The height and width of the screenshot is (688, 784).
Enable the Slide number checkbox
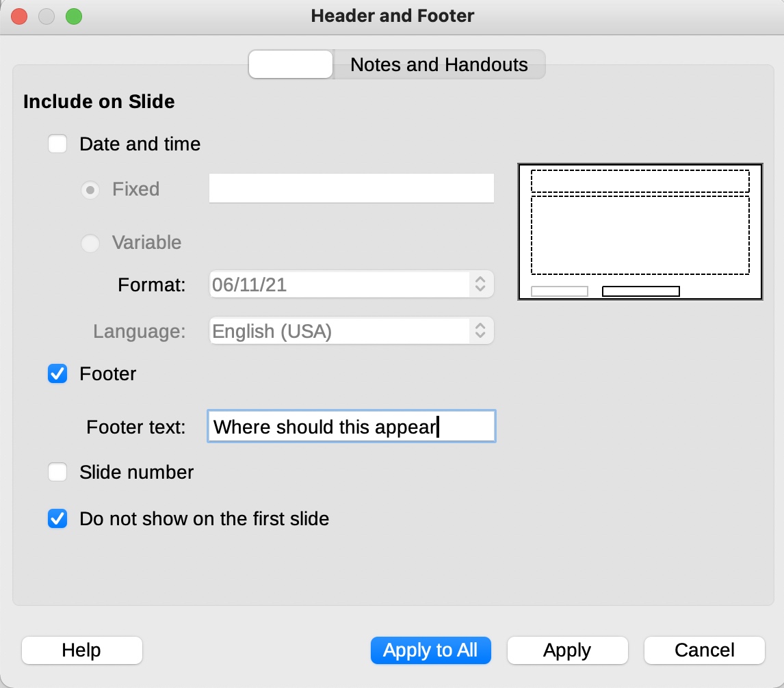(x=57, y=472)
